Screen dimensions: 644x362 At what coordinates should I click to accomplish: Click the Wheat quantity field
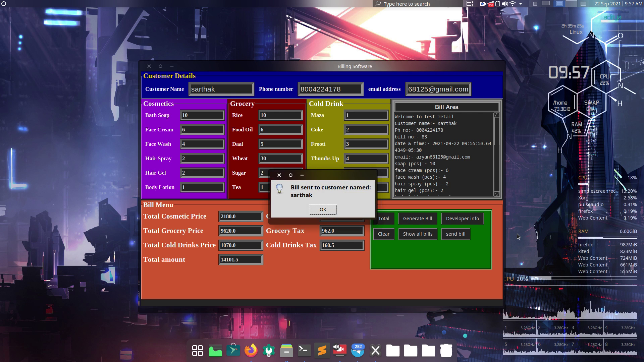(281, 159)
